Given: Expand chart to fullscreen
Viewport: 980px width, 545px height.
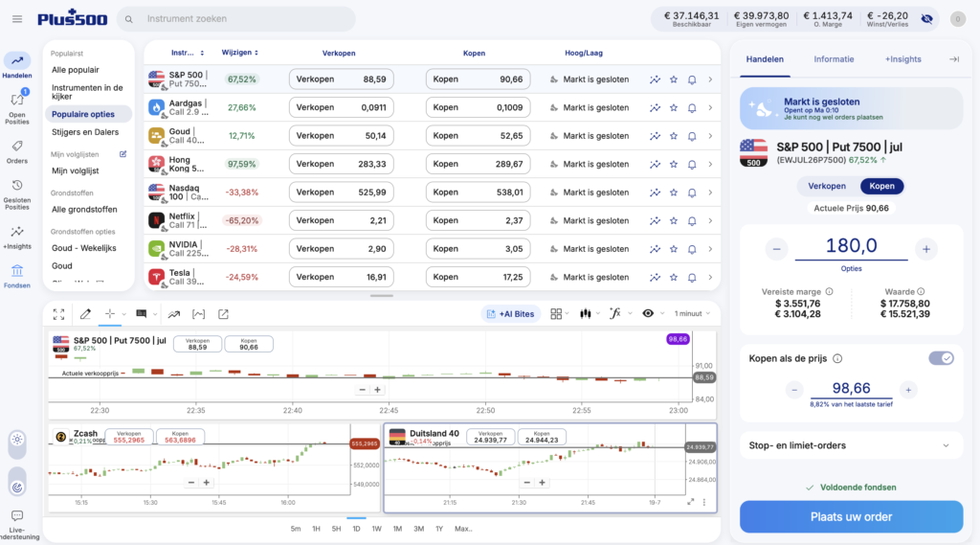Looking at the screenshot, I should (x=58, y=314).
